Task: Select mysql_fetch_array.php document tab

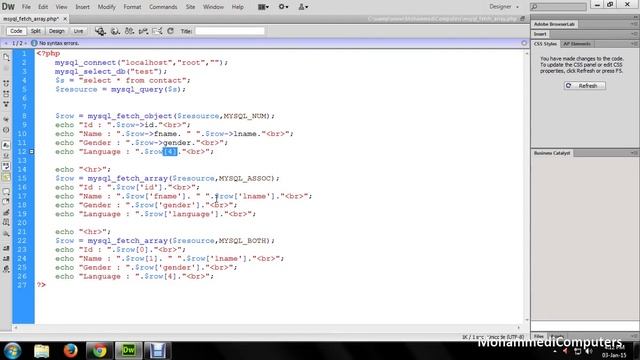Action: [31, 19]
